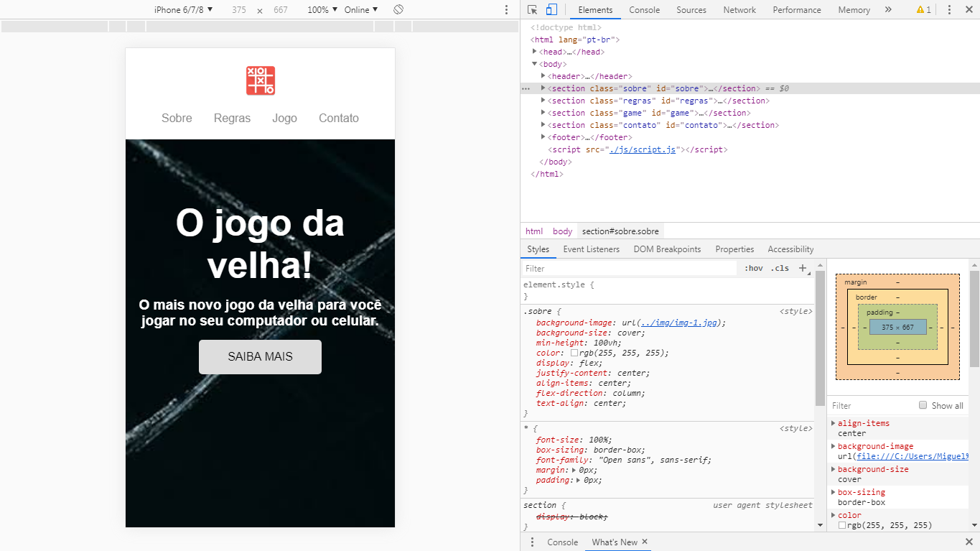The width and height of the screenshot is (980, 551).
Task: Expand the header element node
Action: pyautogui.click(x=543, y=76)
